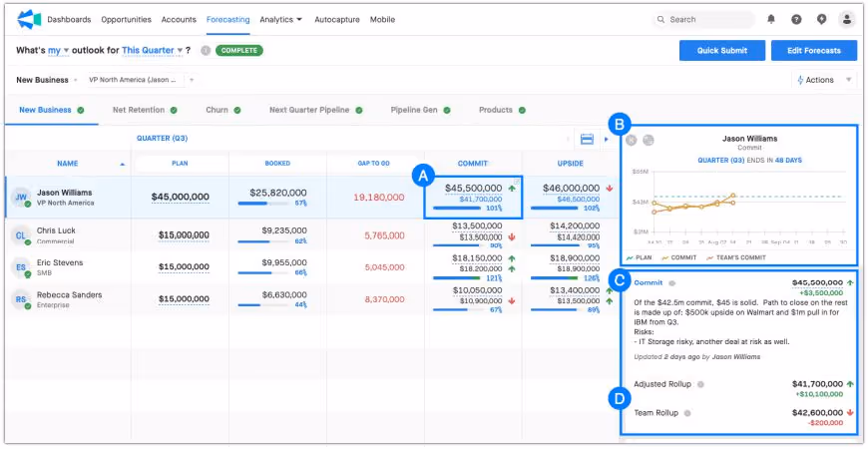This screenshot has height=449, width=868.
Task: Click info dot next to Adjusted Rollup
Action: pos(700,384)
